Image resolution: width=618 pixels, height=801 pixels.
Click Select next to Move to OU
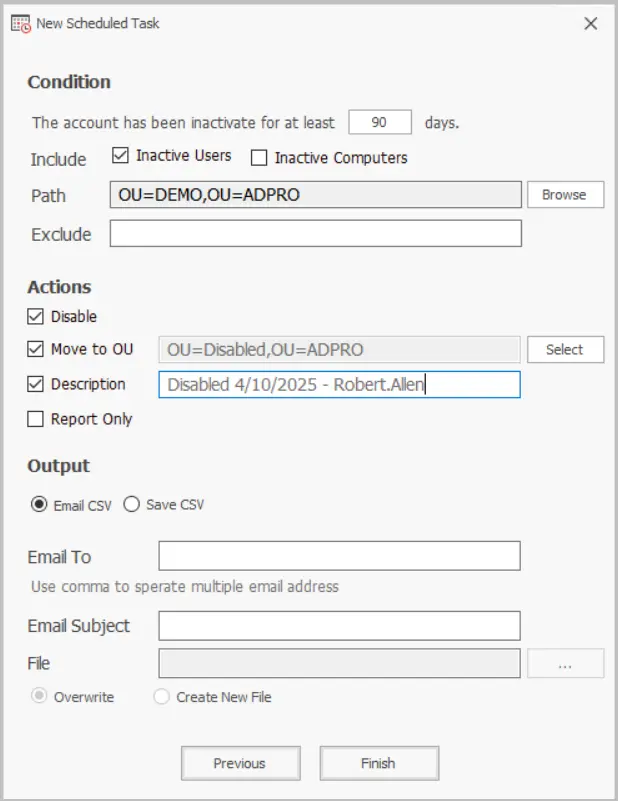[x=566, y=349]
